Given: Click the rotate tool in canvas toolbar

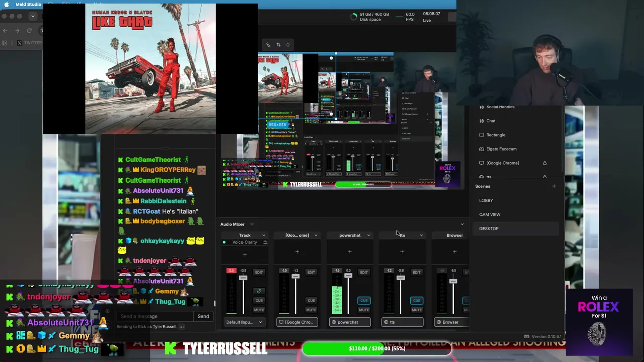Looking at the screenshot, I should pyautogui.click(x=288, y=45).
